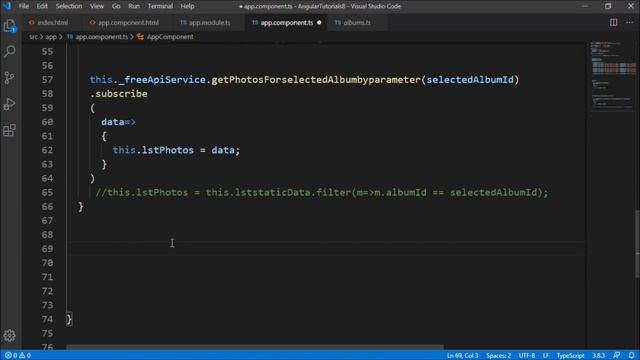Open the Selection menu
Screen dimensions: 640x360
point(69,6)
